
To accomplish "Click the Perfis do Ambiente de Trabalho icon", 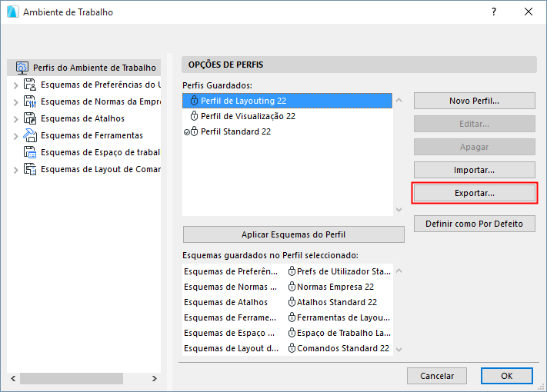I will point(22,68).
